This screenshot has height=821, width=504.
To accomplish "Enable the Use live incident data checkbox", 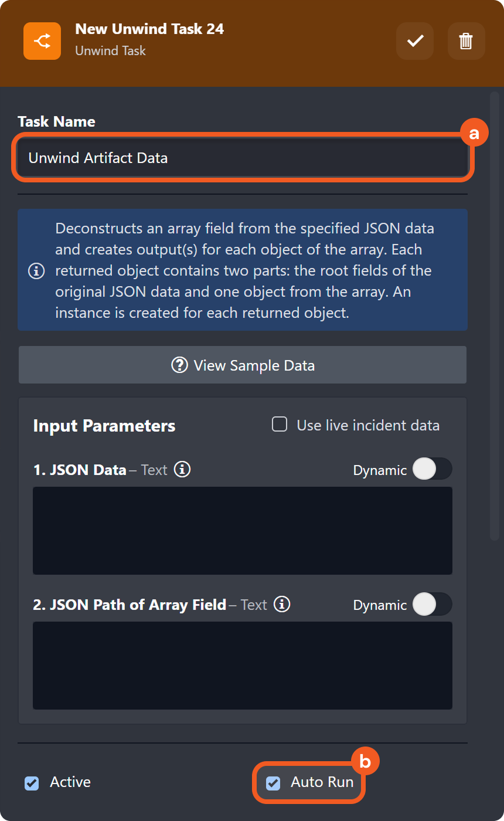I will [x=280, y=425].
